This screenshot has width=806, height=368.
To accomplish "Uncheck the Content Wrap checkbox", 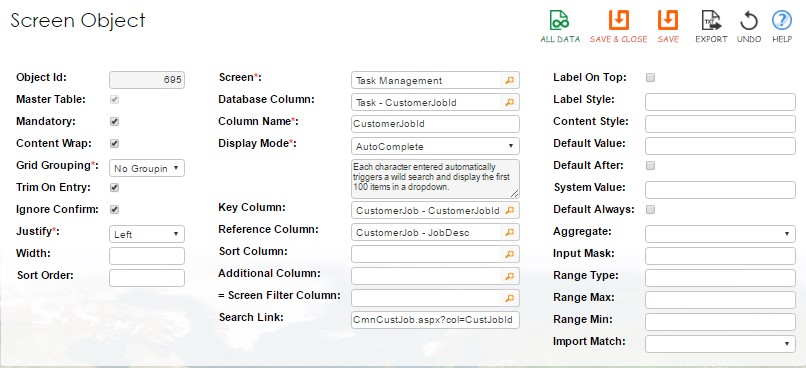I will click(x=115, y=143).
